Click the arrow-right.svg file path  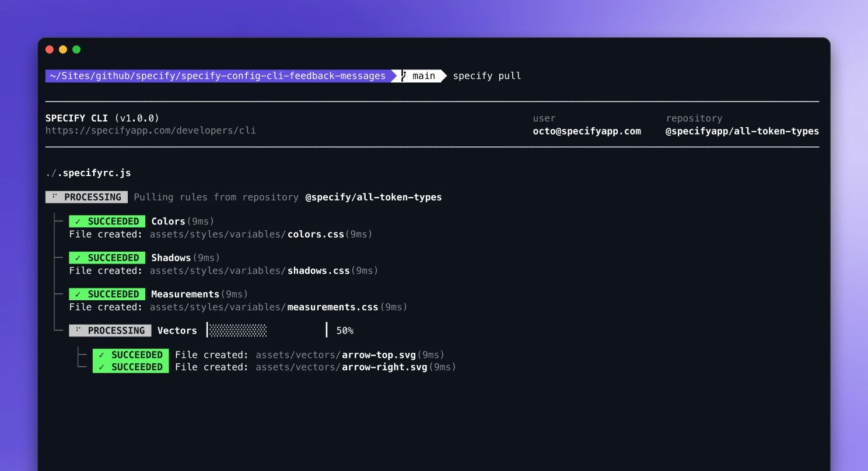click(x=341, y=367)
